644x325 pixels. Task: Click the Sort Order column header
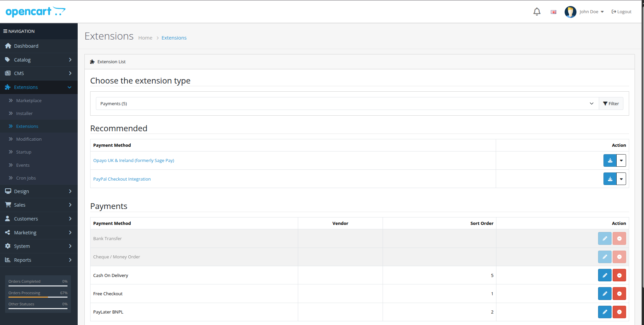tap(482, 223)
